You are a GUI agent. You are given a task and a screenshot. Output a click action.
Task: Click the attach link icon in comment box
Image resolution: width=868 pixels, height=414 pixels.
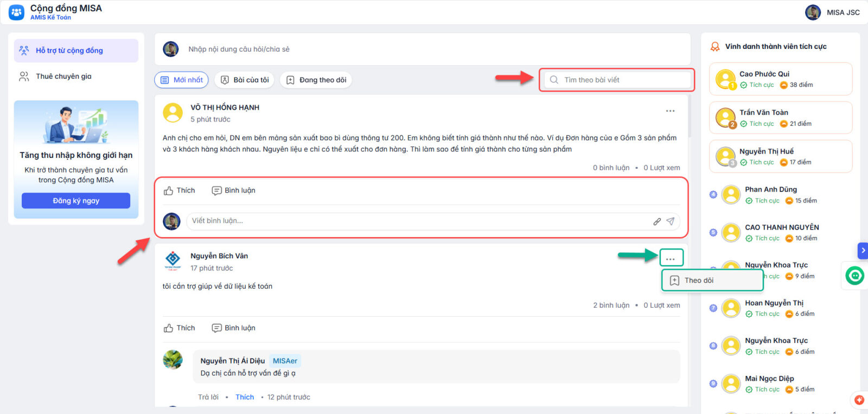(657, 221)
